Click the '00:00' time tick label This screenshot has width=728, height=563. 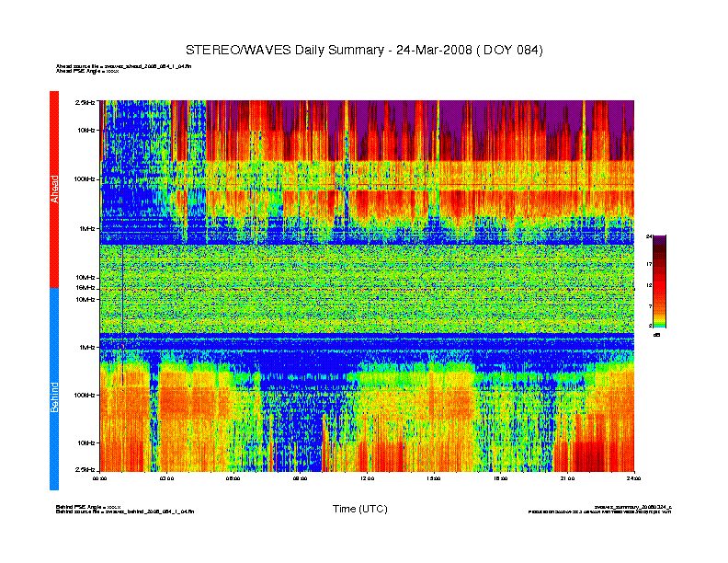coord(100,478)
